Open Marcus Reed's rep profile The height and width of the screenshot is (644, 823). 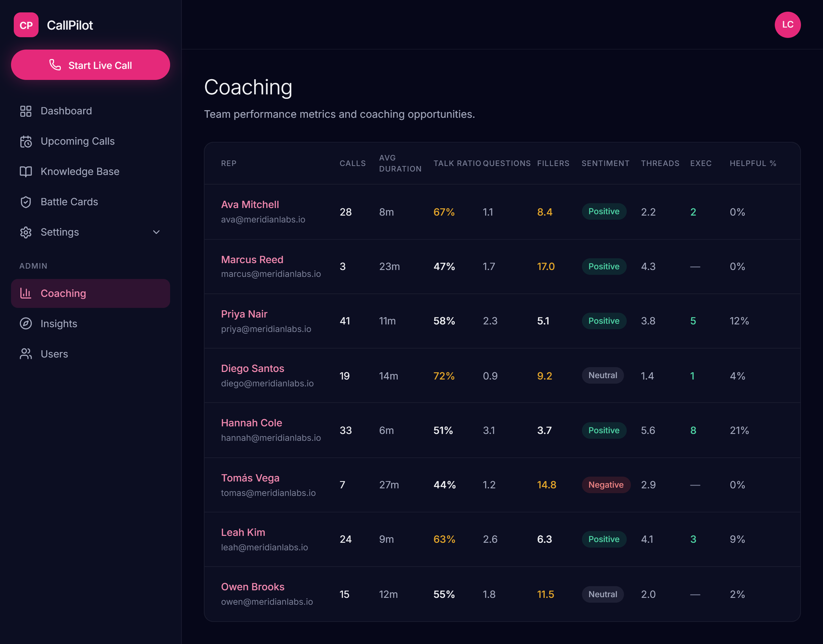(x=252, y=260)
